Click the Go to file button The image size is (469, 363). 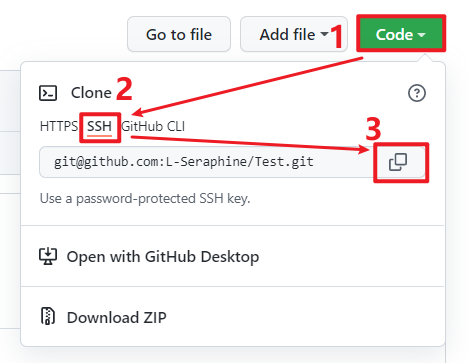pyautogui.click(x=179, y=34)
